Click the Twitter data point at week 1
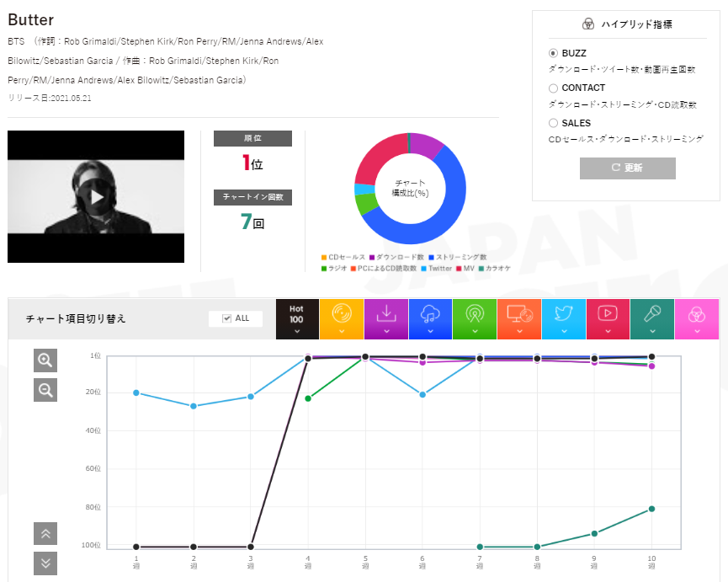 tap(136, 393)
